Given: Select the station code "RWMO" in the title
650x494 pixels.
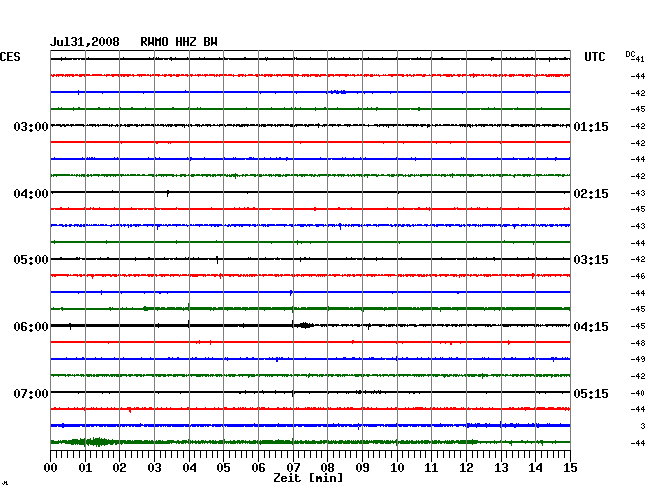Looking at the screenshot, I should coord(154,42).
